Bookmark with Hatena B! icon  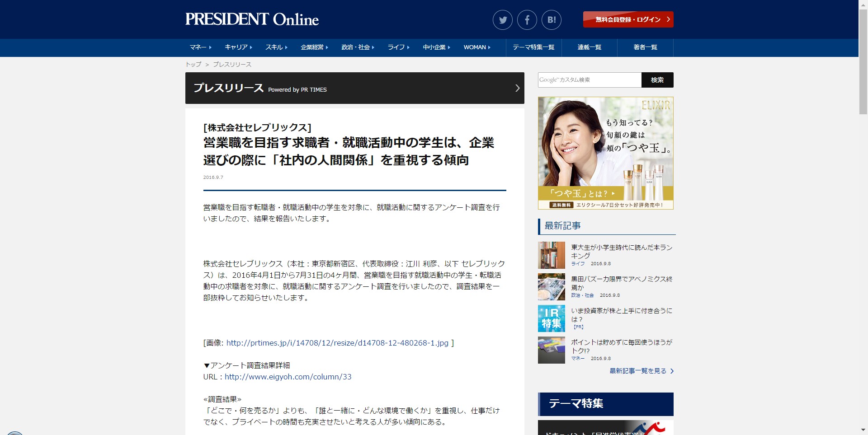551,20
